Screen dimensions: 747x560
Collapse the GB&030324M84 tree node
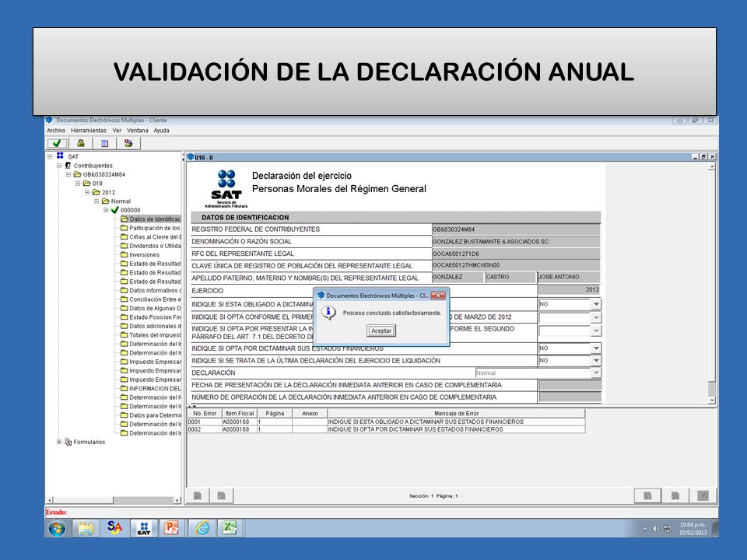pos(68,174)
